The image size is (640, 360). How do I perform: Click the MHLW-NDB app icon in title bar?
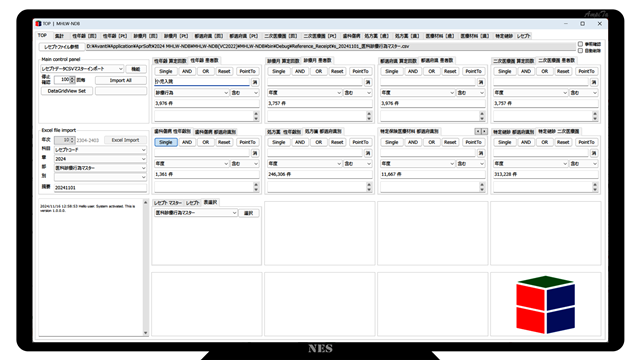point(38,24)
